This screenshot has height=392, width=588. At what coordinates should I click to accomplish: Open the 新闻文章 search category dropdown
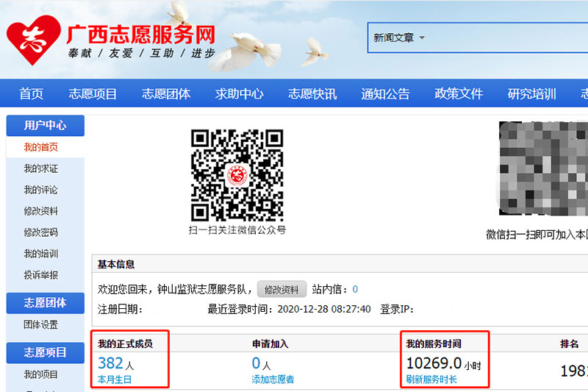coord(399,38)
